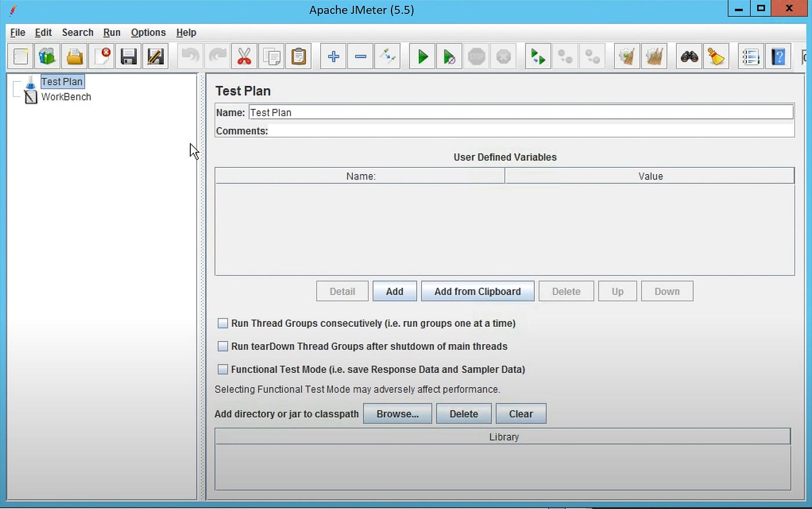Click the Library column header
Image resolution: width=812 pixels, height=509 pixels.
pos(503,437)
